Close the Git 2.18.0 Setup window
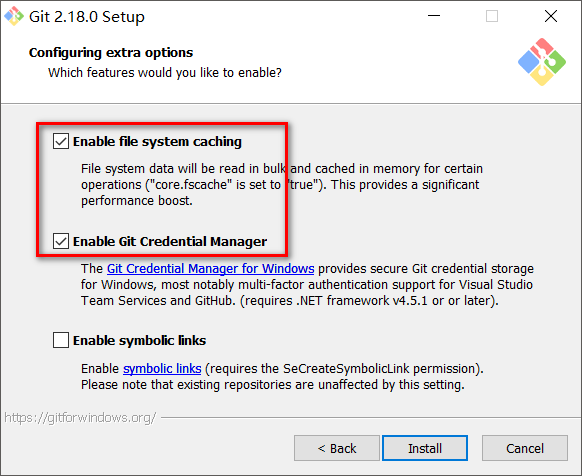Viewport: 582px width, 476px height. (551, 16)
